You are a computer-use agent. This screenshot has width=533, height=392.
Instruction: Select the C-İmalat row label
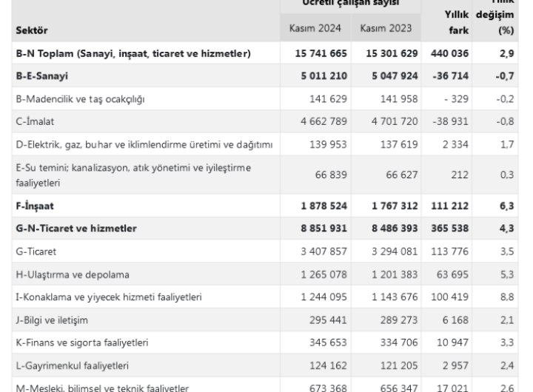pyautogui.click(x=36, y=120)
